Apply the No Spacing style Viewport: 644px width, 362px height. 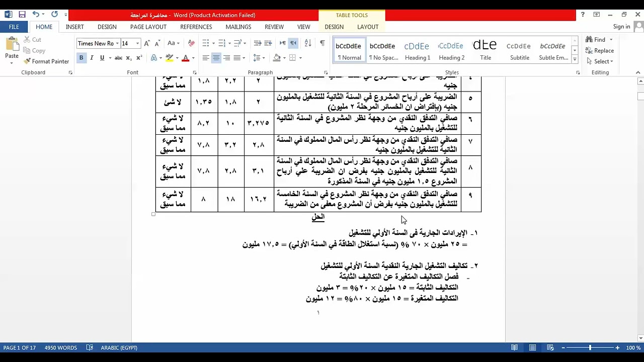pos(383,50)
